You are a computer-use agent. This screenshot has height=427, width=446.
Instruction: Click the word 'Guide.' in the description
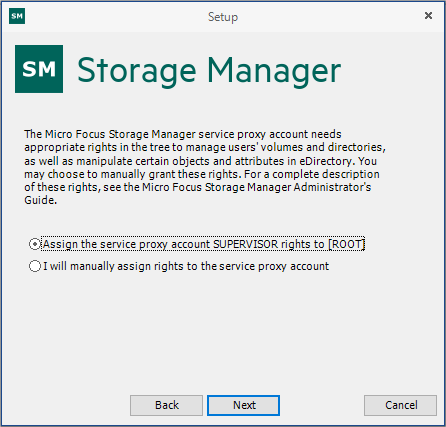click(41, 200)
